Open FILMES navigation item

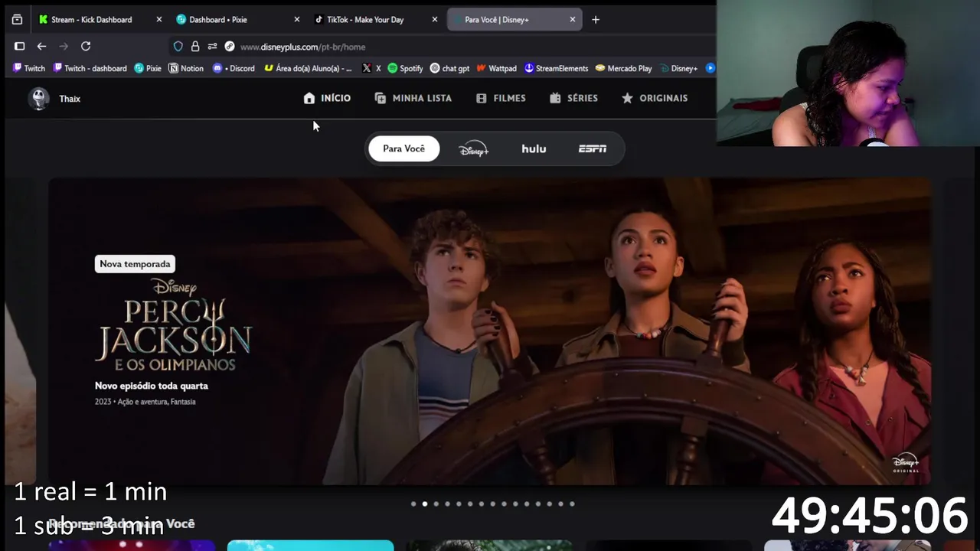point(501,98)
